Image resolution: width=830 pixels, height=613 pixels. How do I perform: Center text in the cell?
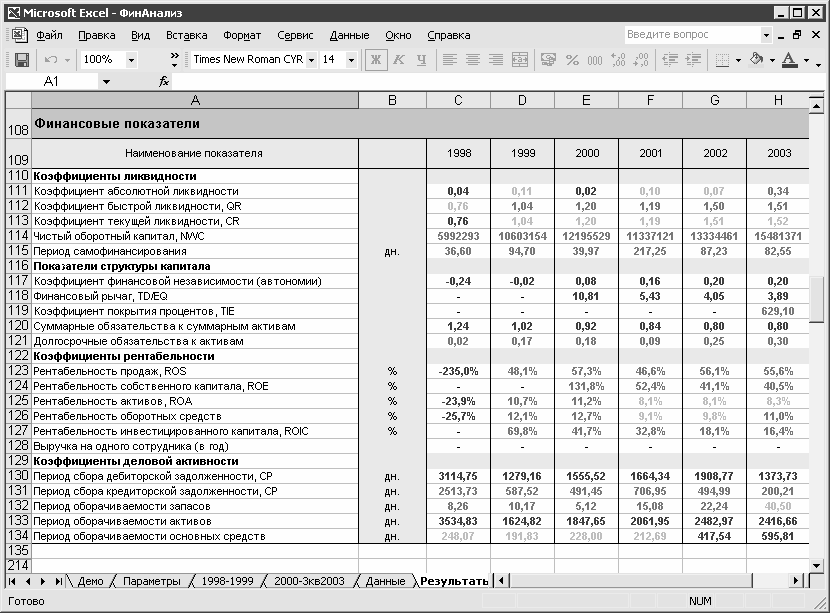[x=473, y=60]
